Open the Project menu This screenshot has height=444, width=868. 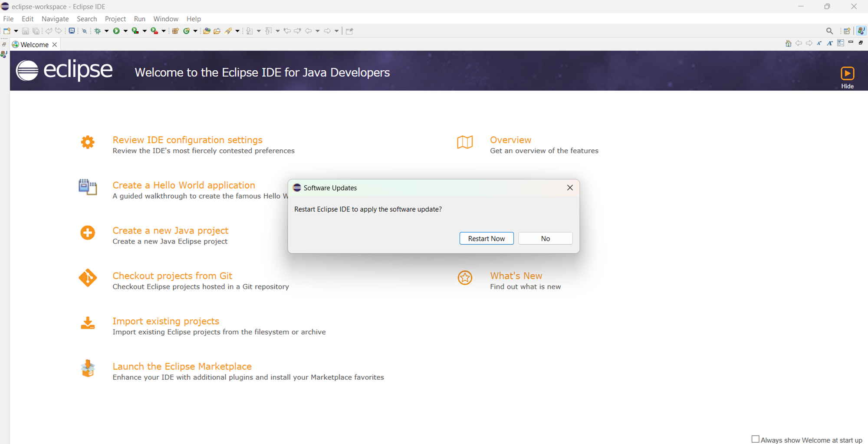115,19
